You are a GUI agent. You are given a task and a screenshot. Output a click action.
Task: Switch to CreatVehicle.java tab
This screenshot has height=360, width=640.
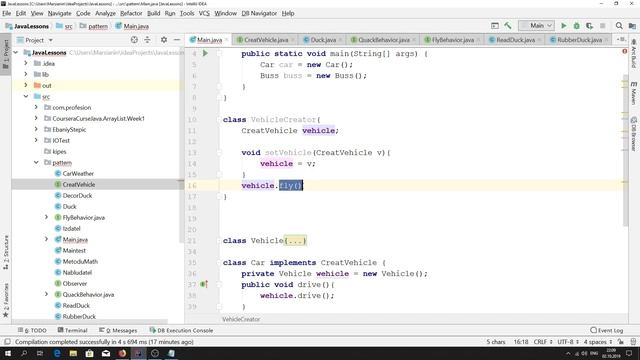coord(266,40)
